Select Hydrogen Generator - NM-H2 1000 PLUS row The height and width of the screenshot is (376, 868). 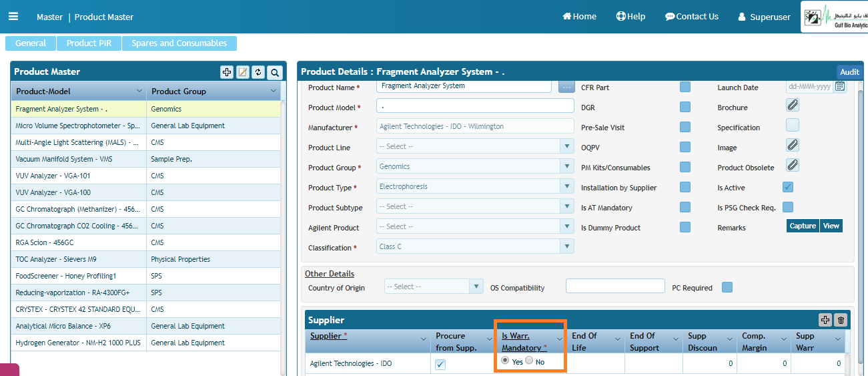tap(146, 343)
